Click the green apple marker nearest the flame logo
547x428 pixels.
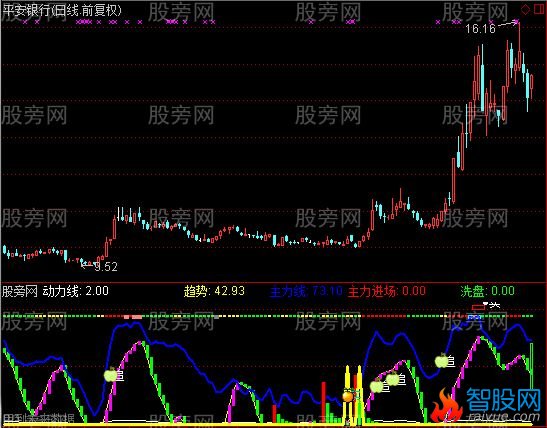point(442,361)
